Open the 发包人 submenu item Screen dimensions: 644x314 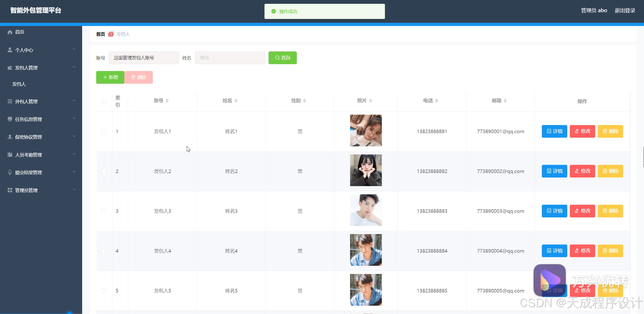pos(19,84)
